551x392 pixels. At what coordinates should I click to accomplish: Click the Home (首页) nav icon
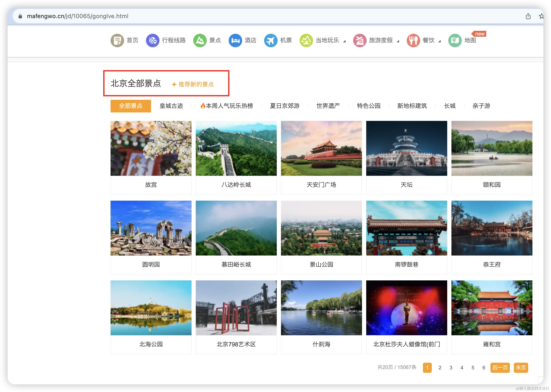coord(117,40)
